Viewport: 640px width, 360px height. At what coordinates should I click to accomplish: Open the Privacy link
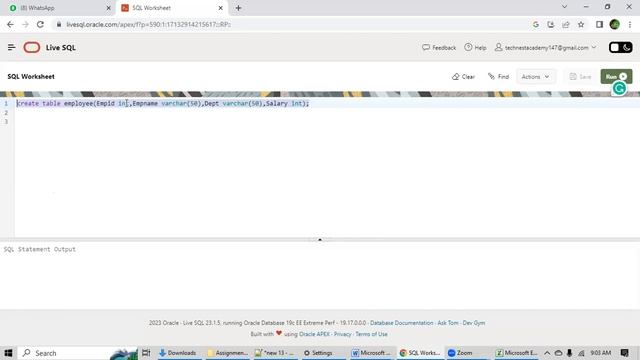tap(342, 334)
